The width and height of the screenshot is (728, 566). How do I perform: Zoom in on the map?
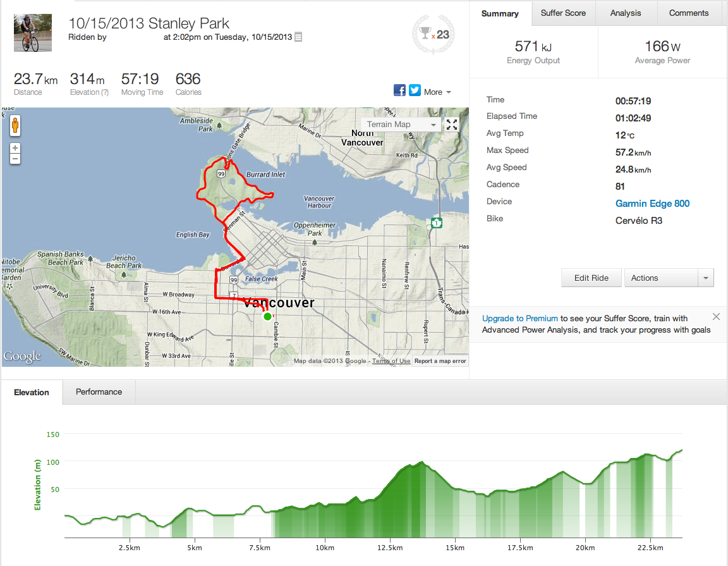15,148
